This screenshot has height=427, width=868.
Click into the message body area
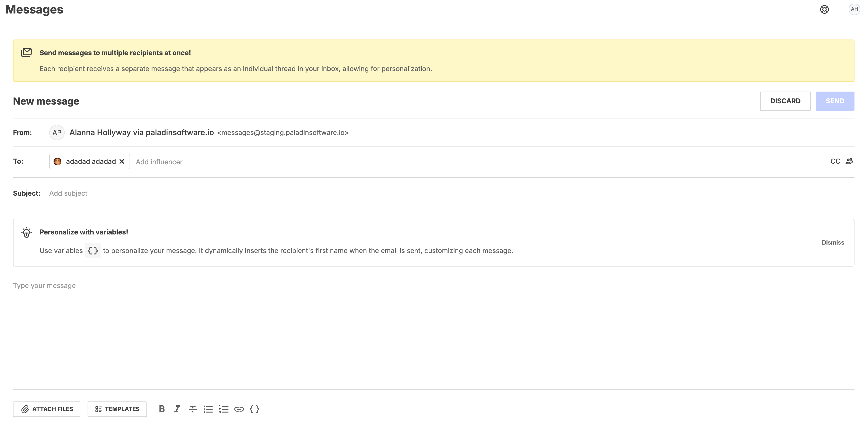tap(434, 333)
